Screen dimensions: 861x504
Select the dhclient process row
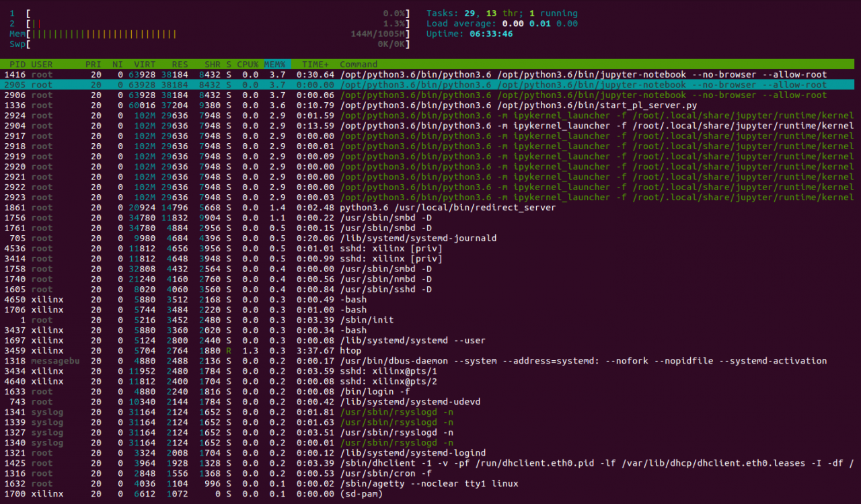(430, 463)
